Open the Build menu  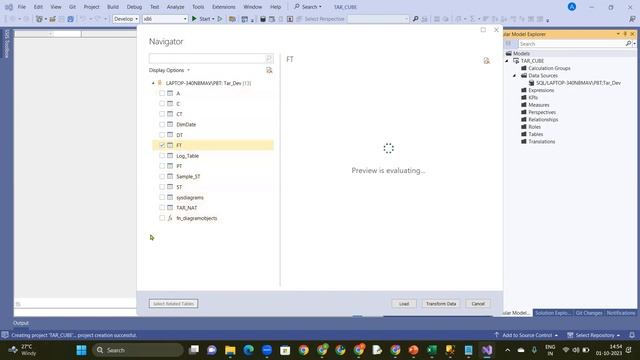coord(113,7)
